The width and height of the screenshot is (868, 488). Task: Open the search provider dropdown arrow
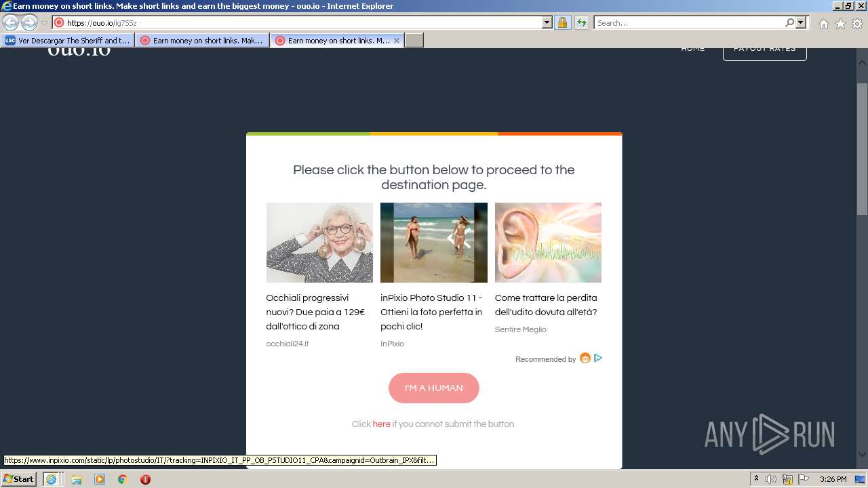pos(801,23)
